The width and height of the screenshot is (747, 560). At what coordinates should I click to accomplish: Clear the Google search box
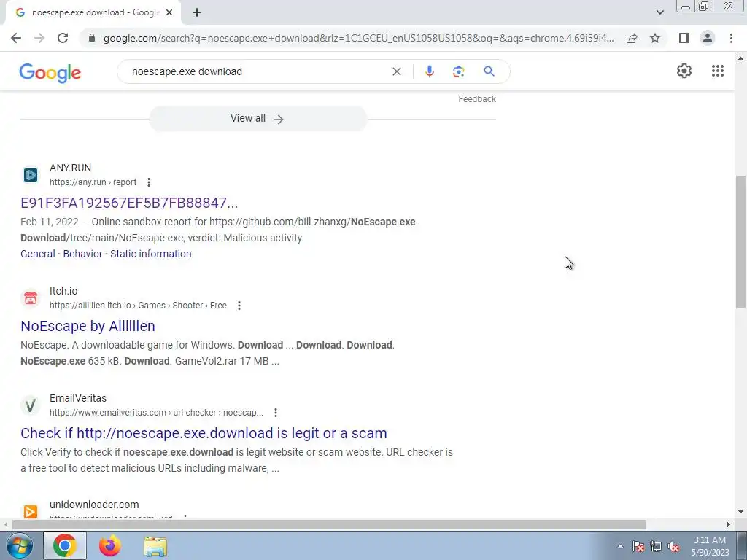pyautogui.click(x=396, y=71)
